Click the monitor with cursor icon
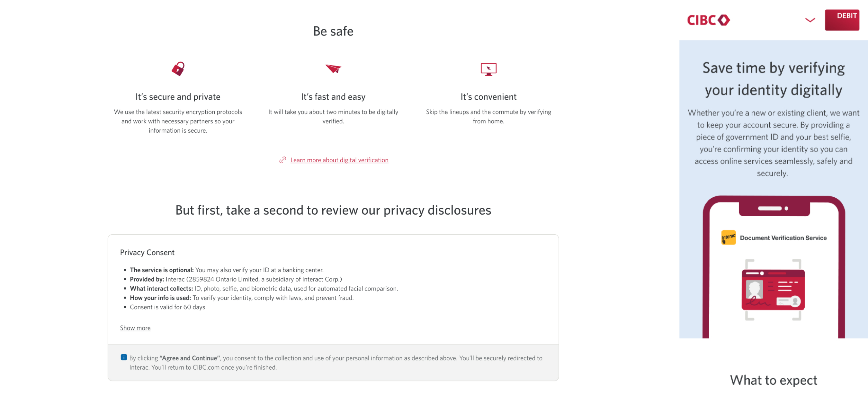The height and width of the screenshot is (404, 868). coord(488,69)
